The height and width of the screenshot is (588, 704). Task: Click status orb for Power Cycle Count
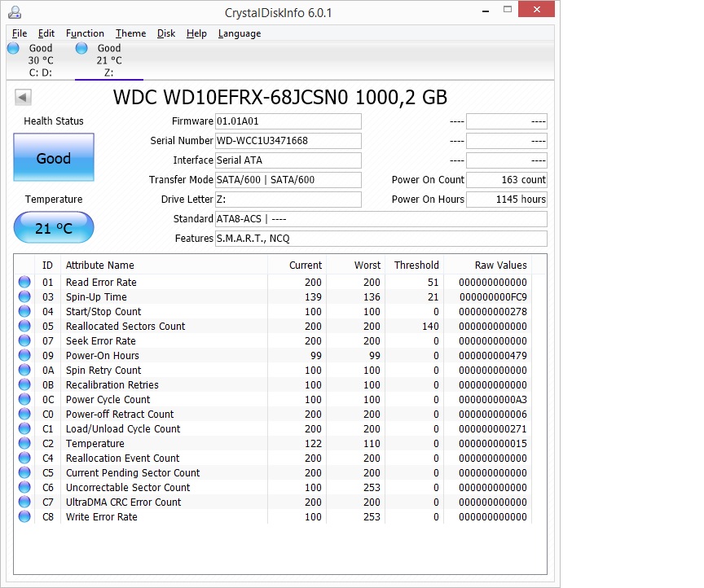pyautogui.click(x=24, y=399)
